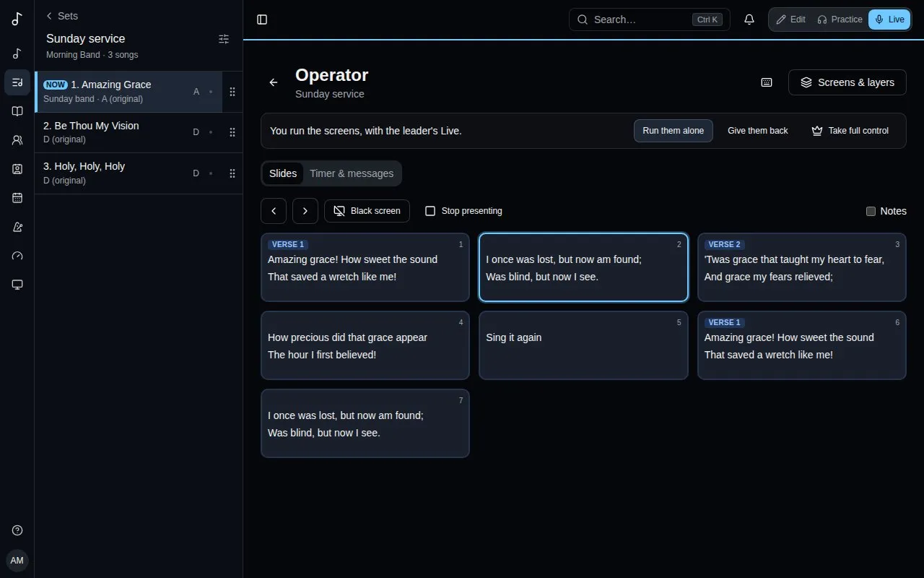Click Give them back

coord(758,131)
